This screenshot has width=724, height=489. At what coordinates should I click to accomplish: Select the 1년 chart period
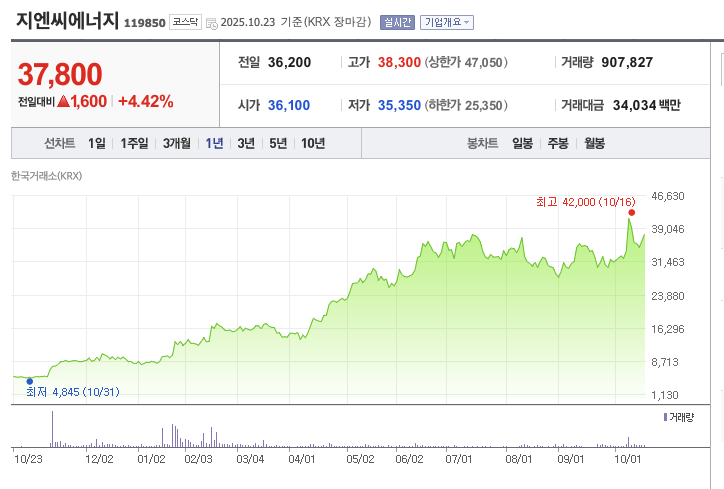(x=214, y=143)
